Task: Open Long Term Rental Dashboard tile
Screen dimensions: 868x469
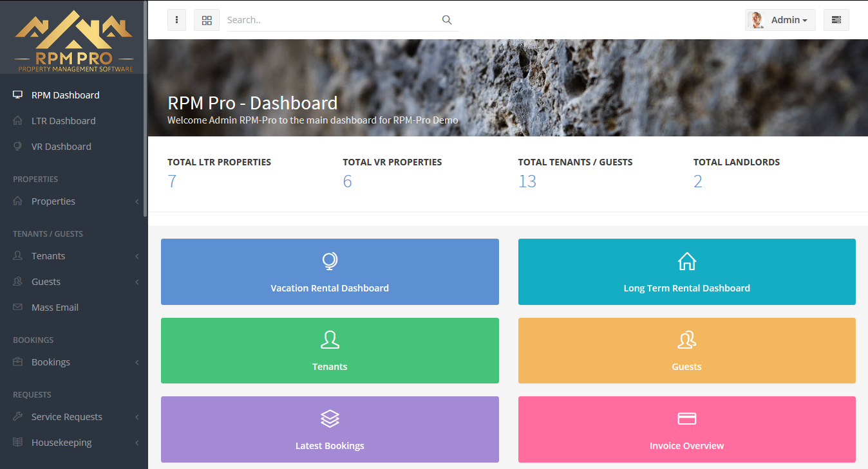Action: click(687, 271)
